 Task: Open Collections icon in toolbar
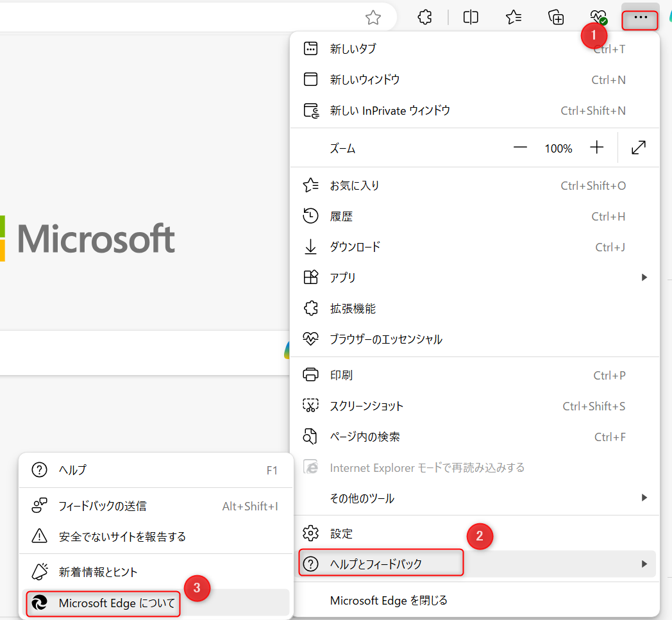tap(556, 18)
